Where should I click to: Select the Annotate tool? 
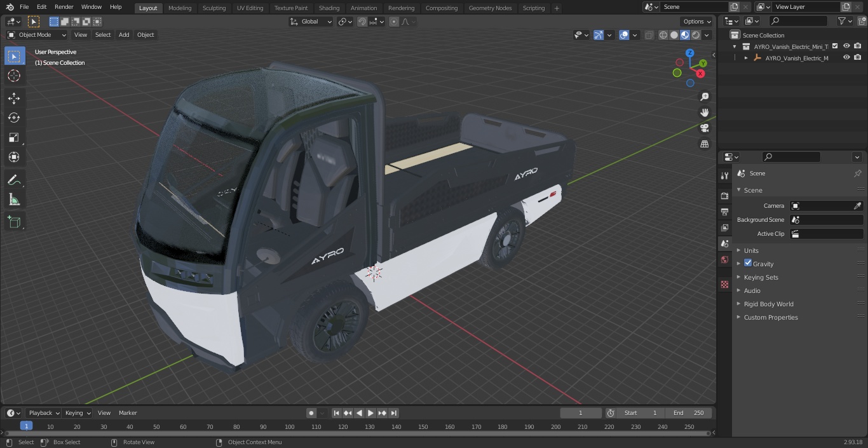pyautogui.click(x=14, y=180)
